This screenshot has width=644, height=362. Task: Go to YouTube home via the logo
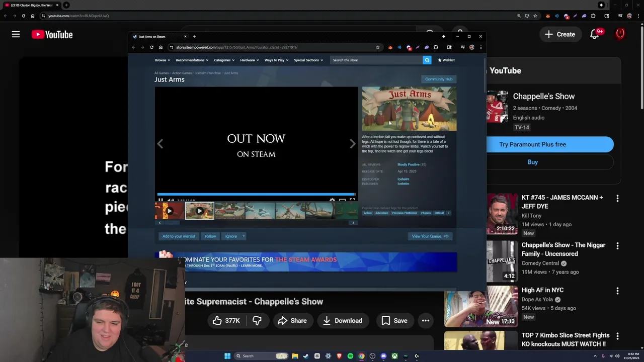pyautogui.click(x=52, y=34)
